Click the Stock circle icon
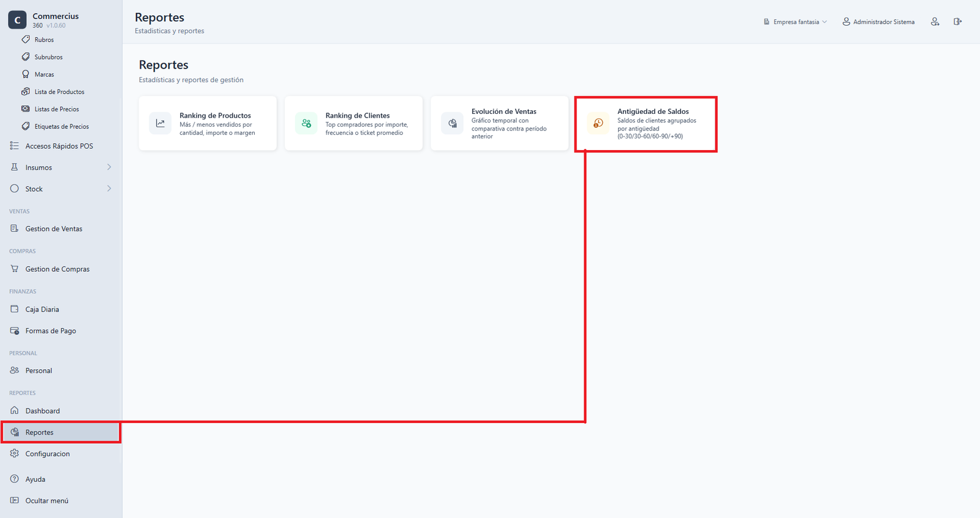The image size is (980, 518). click(x=15, y=189)
